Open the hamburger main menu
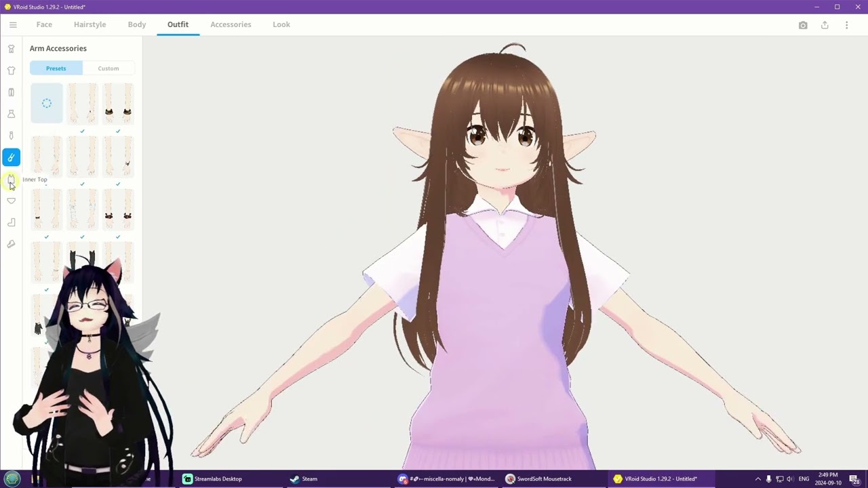Screen dimensions: 868x488 click(x=12, y=25)
